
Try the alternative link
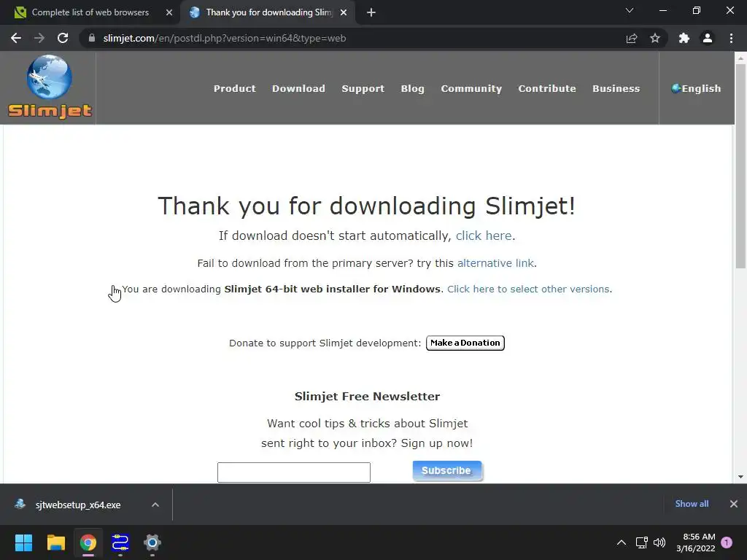pyautogui.click(x=495, y=263)
